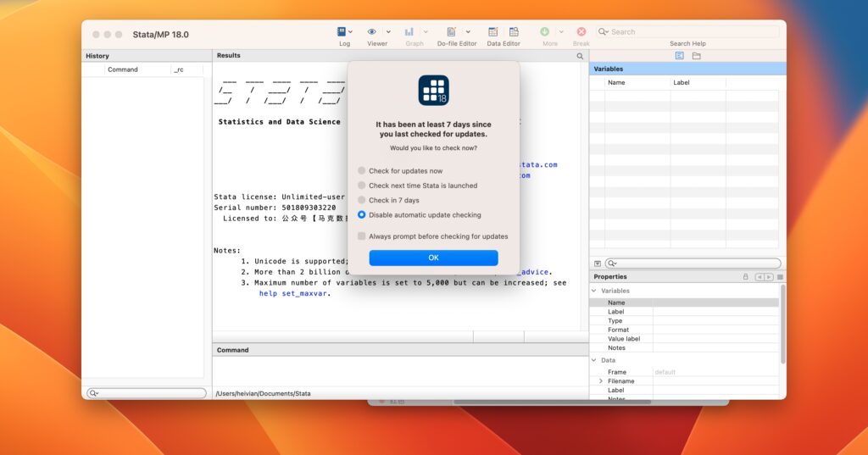The height and width of the screenshot is (455, 868).
Task: Open the Viewer eye icon
Action: (372, 31)
